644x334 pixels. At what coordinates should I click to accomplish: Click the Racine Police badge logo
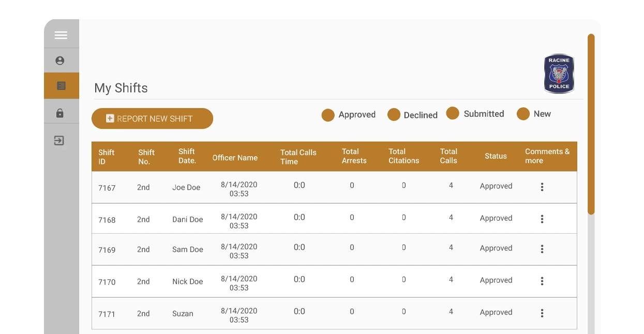(559, 73)
